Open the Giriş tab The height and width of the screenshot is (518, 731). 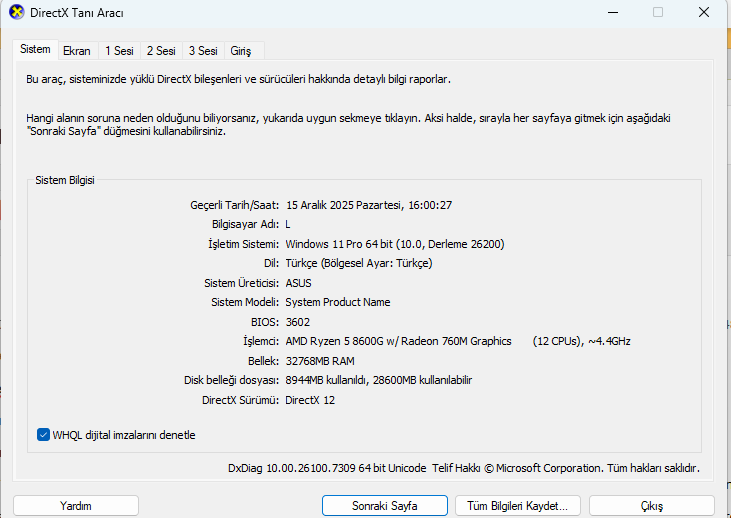point(241,51)
